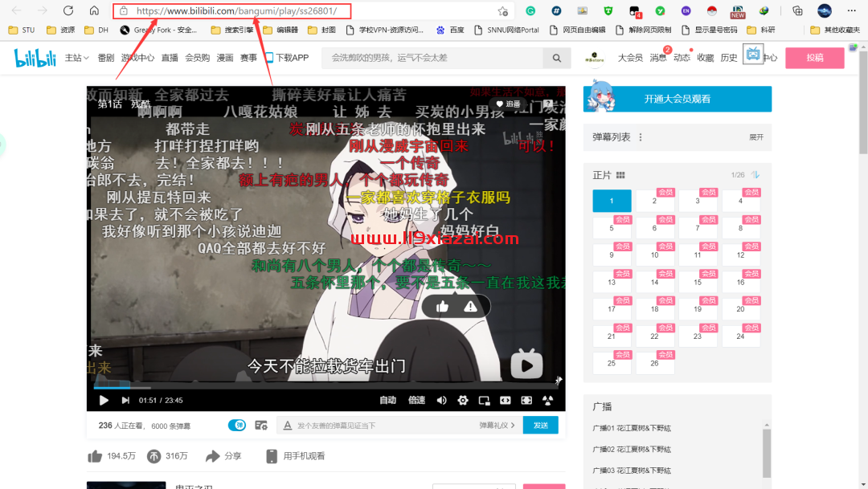Go to browser home page icon
868x489 pixels.
(x=94, y=10)
